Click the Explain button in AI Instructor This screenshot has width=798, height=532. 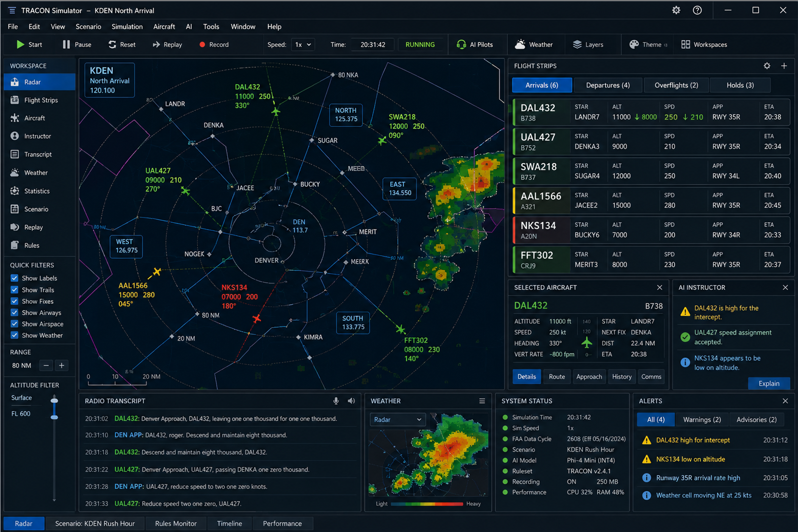(769, 383)
